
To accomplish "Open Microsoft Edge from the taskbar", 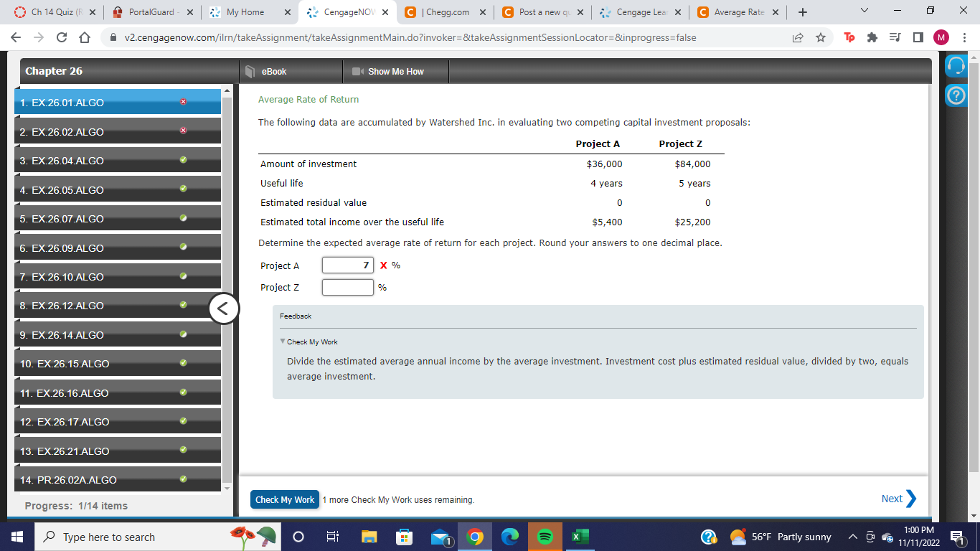I will pos(510,537).
